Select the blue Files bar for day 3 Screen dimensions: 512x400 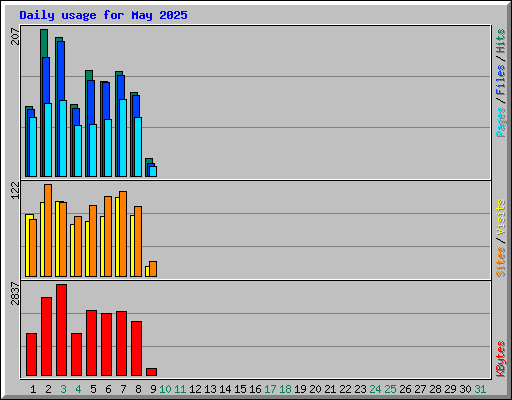pos(61,71)
